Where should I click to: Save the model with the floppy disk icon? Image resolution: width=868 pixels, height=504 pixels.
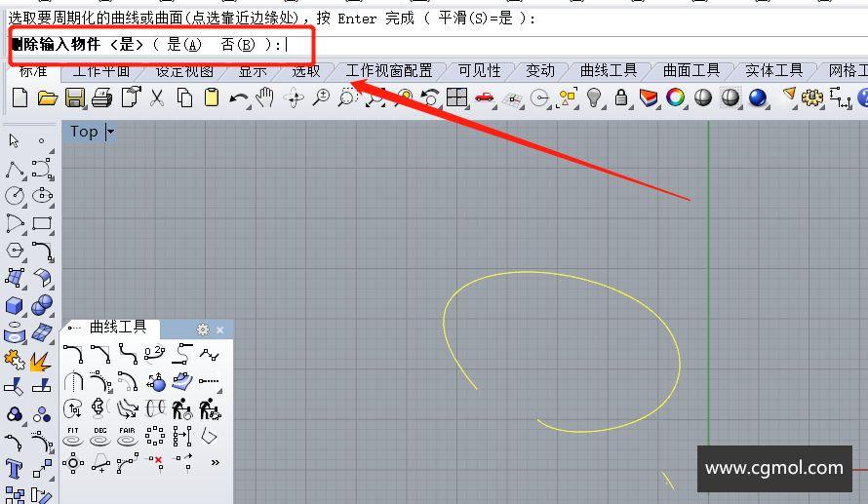click(75, 97)
